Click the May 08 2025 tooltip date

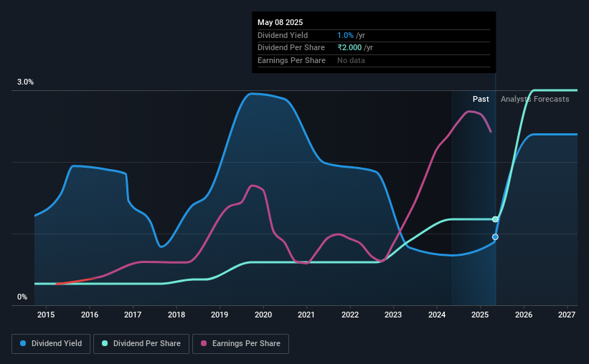click(x=281, y=22)
